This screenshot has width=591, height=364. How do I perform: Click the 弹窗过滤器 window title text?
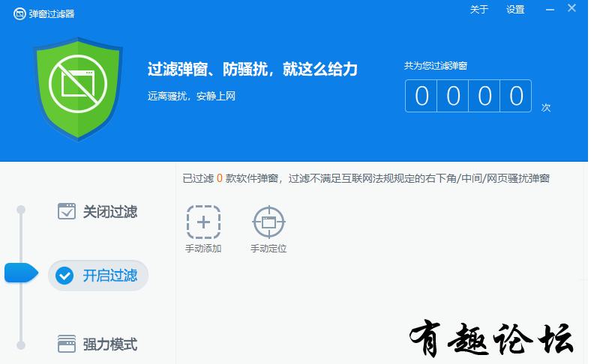52,14
